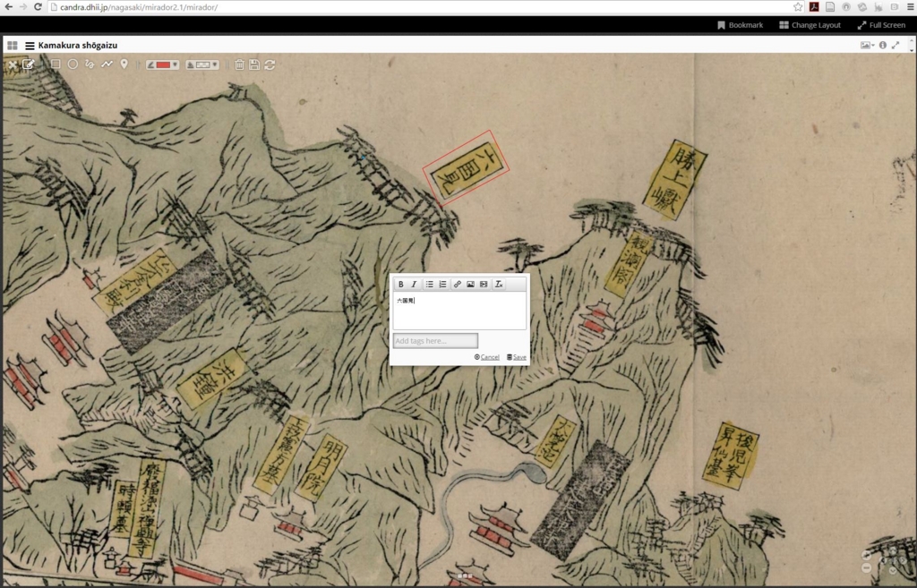Focus the Add tags here field
Viewport: 917px width, 588px height.
pos(435,341)
